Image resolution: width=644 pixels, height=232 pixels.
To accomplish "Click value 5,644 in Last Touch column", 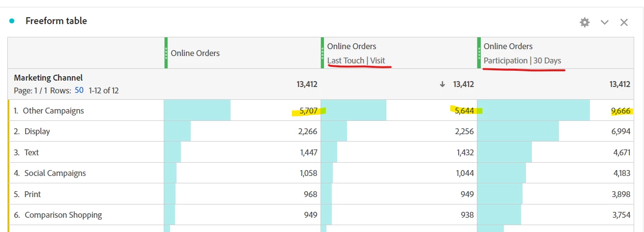I will pyautogui.click(x=465, y=111).
